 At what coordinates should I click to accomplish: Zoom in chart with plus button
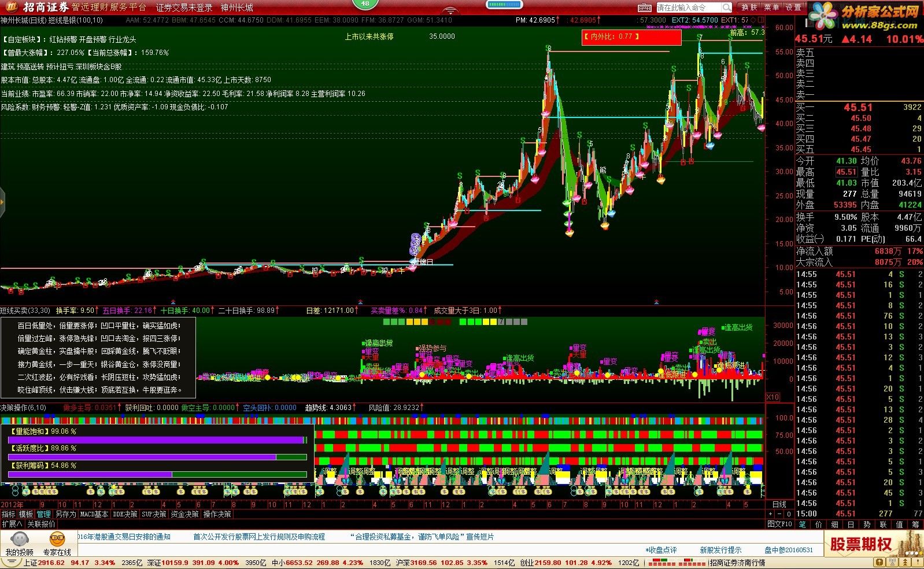770,514
